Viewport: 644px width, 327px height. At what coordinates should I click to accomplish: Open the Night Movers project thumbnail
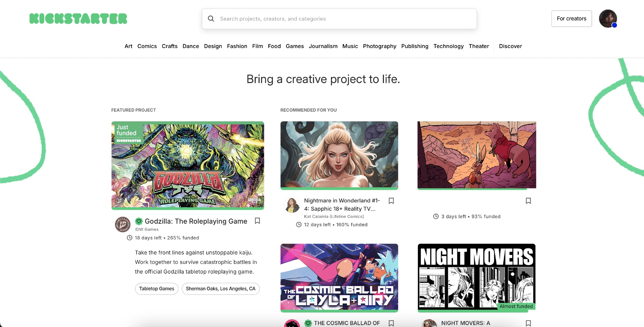click(476, 277)
